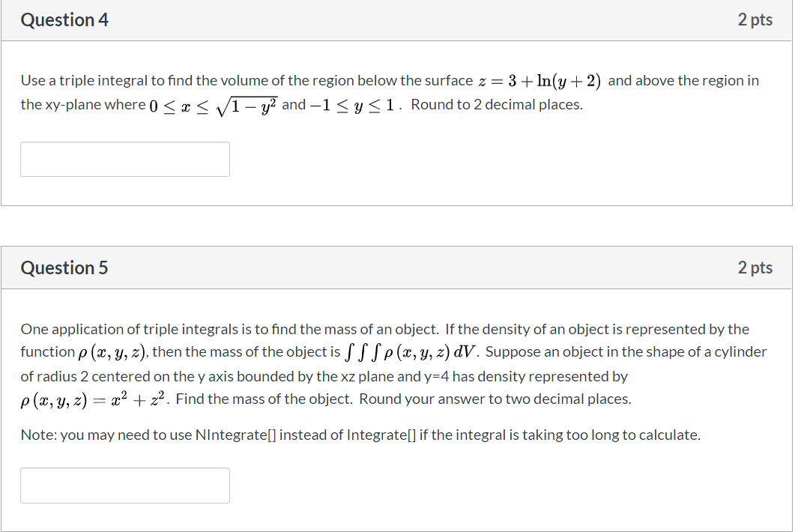Select the NIntegrate note text in Question 5
798x532 pixels.
pyautogui.click(x=359, y=435)
